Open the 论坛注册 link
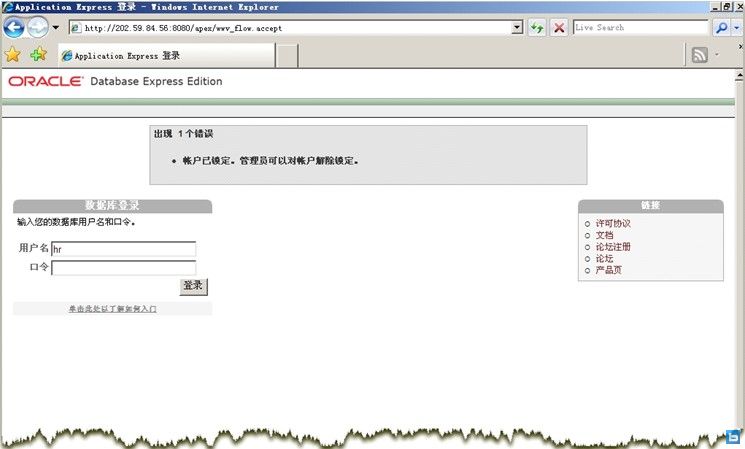The width and height of the screenshot is (745, 449). point(613,247)
